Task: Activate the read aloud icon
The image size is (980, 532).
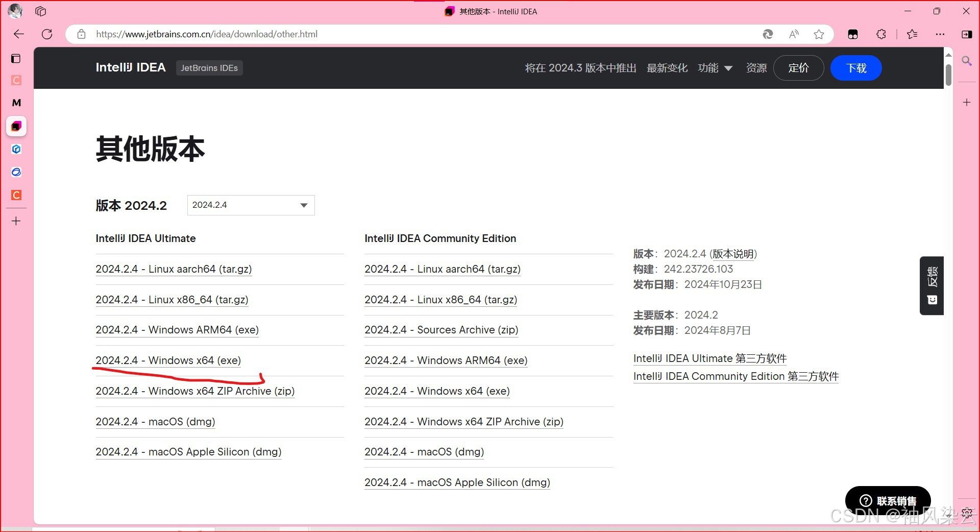Action: [794, 34]
